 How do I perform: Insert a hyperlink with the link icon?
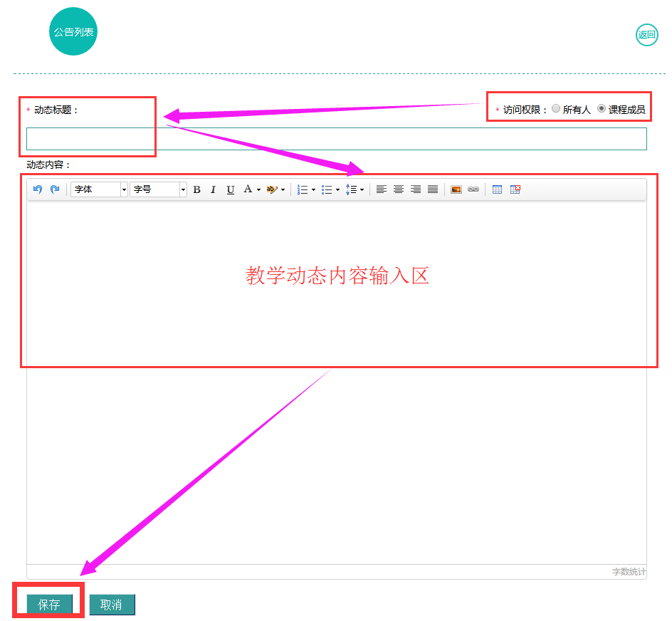coord(473,189)
